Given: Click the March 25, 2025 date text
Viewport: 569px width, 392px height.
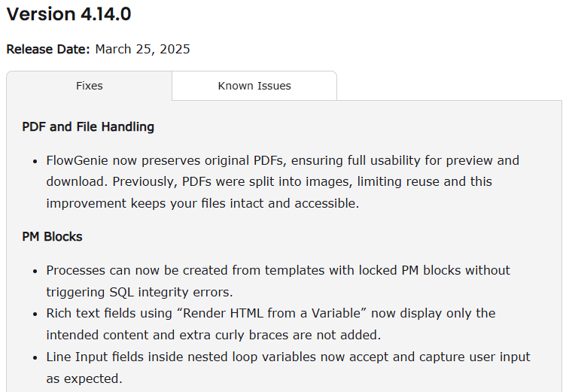Looking at the screenshot, I should point(142,49).
